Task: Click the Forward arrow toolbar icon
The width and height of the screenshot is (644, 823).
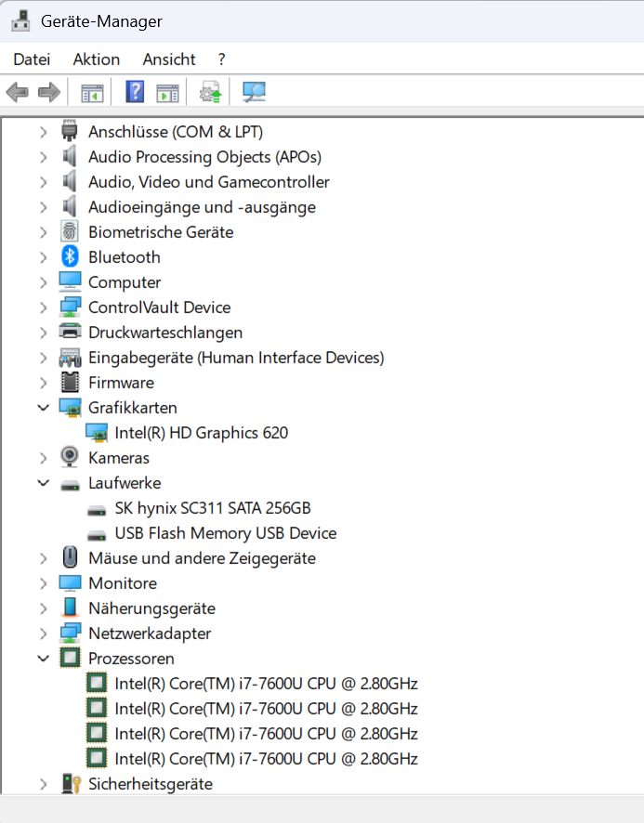Action: tap(49, 92)
